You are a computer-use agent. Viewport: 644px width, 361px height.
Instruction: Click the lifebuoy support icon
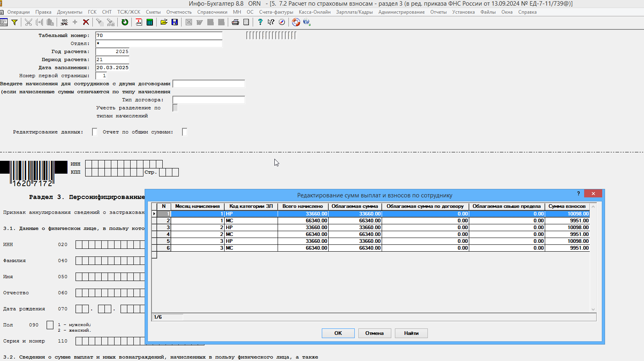point(296,22)
